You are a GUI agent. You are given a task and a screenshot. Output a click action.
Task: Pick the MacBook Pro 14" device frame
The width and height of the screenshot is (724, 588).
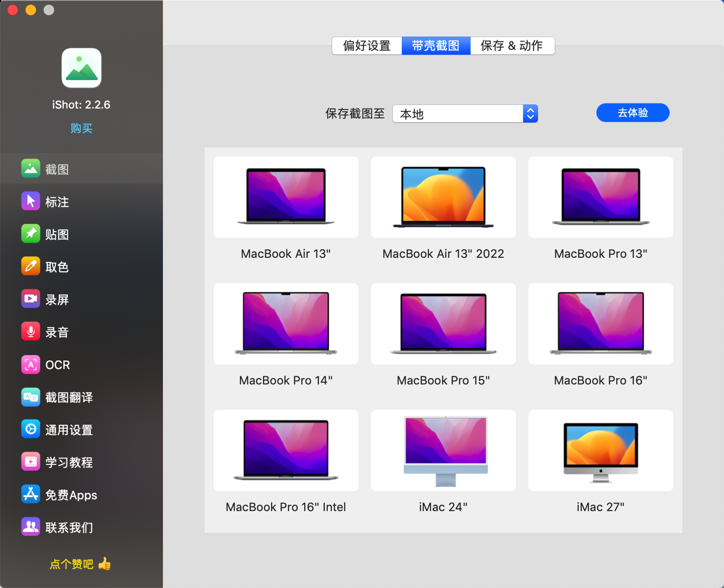[x=286, y=324]
